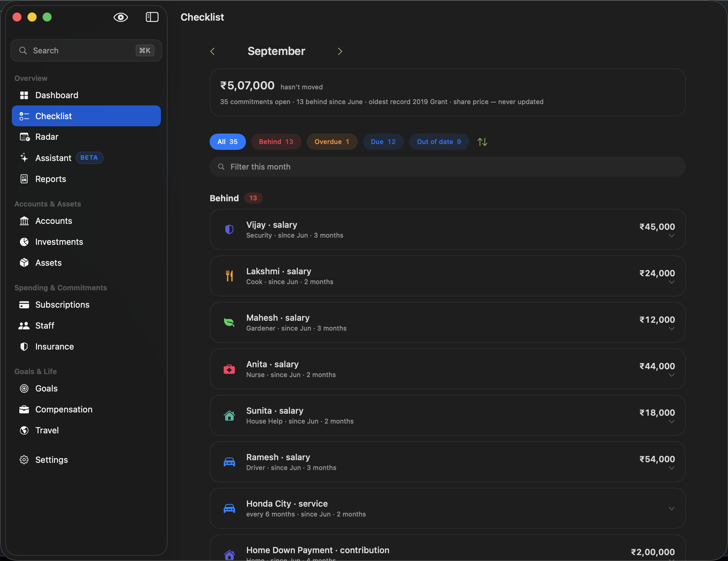Open Investments in the sidebar
Screen dimensions: 728x561
coord(86,242)
